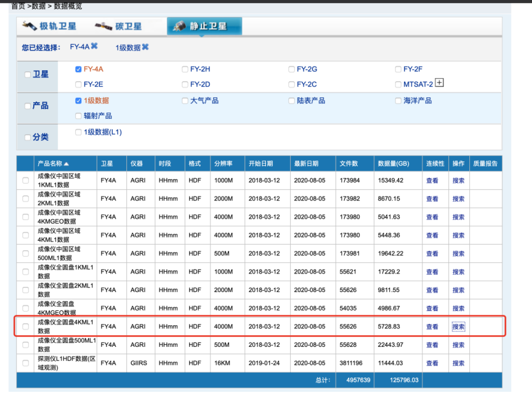
Task: Check the FY-2G satellite checkbox
Action: pos(291,68)
